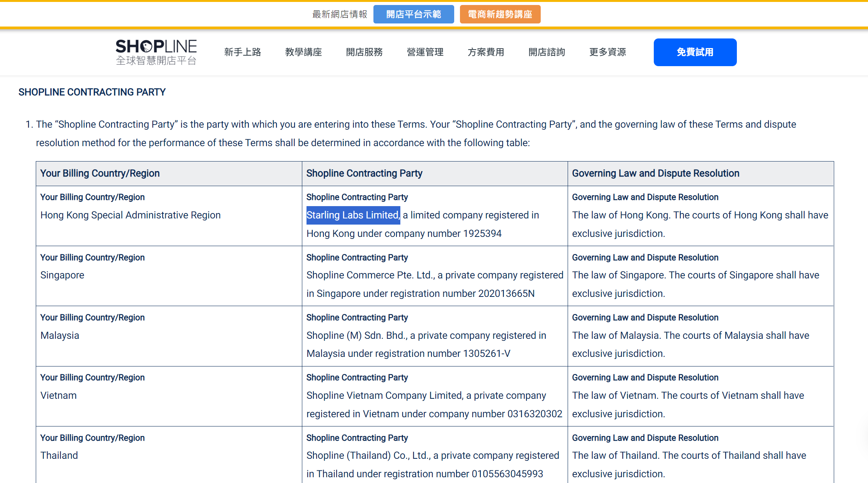
Task: Click the Shopline Commerce Pte. Ltd. entry
Action: (370, 275)
